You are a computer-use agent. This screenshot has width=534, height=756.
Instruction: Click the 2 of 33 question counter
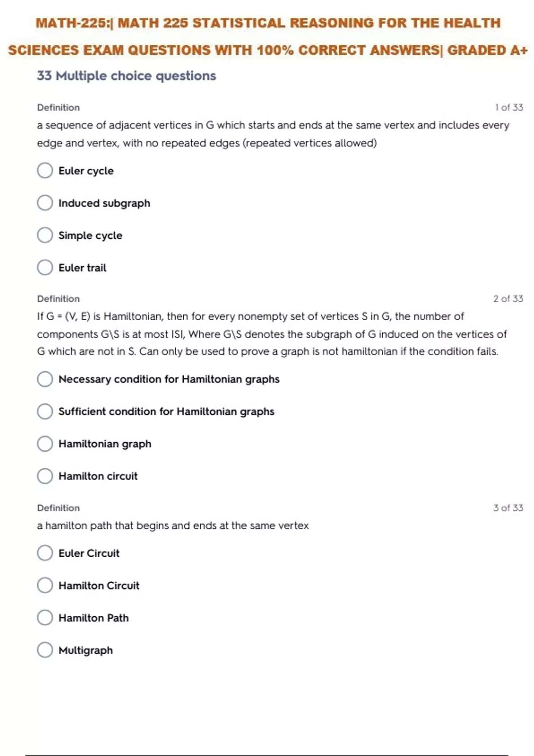coord(508,299)
